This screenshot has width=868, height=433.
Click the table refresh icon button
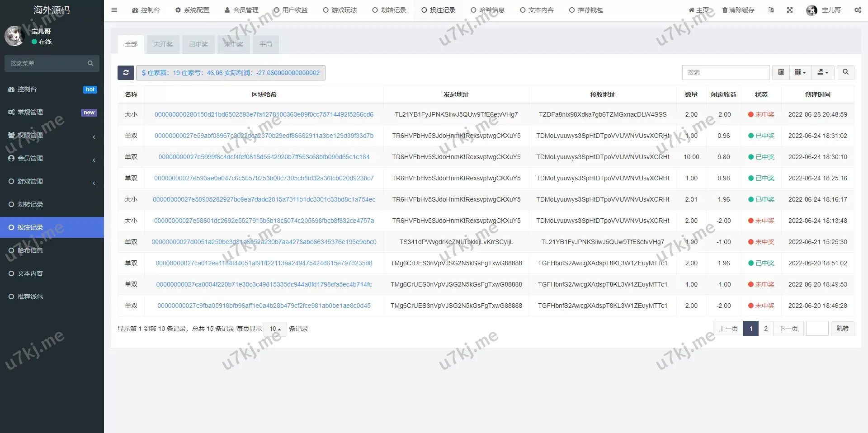tap(126, 73)
